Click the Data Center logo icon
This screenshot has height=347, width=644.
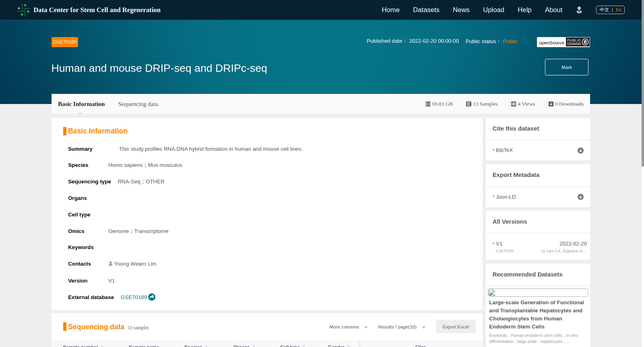coord(24,10)
